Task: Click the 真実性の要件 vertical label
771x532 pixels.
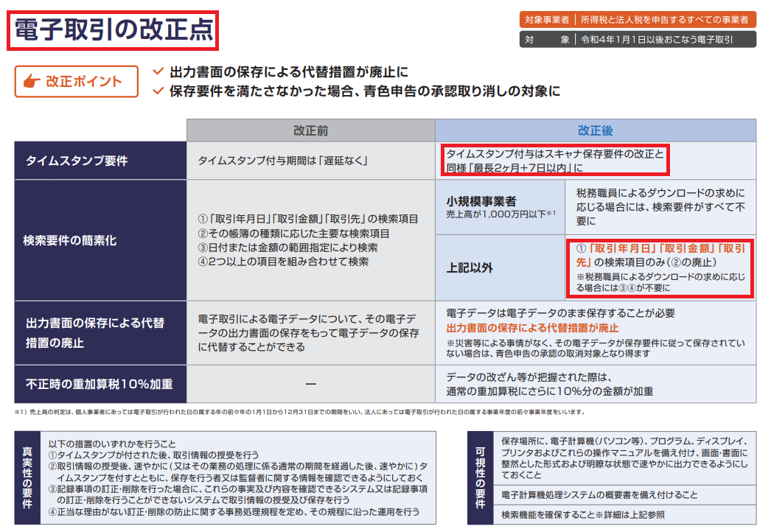Action: click(x=27, y=477)
